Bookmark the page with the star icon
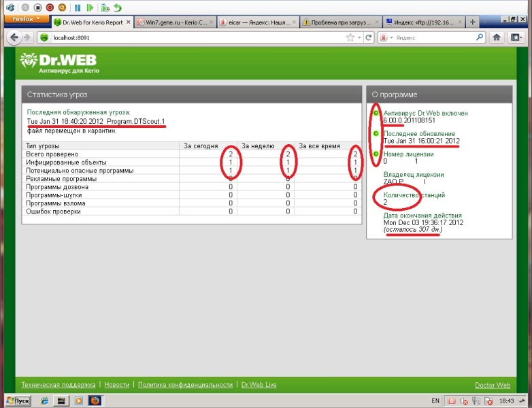This screenshot has height=408, width=532. pyautogui.click(x=350, y=37)
